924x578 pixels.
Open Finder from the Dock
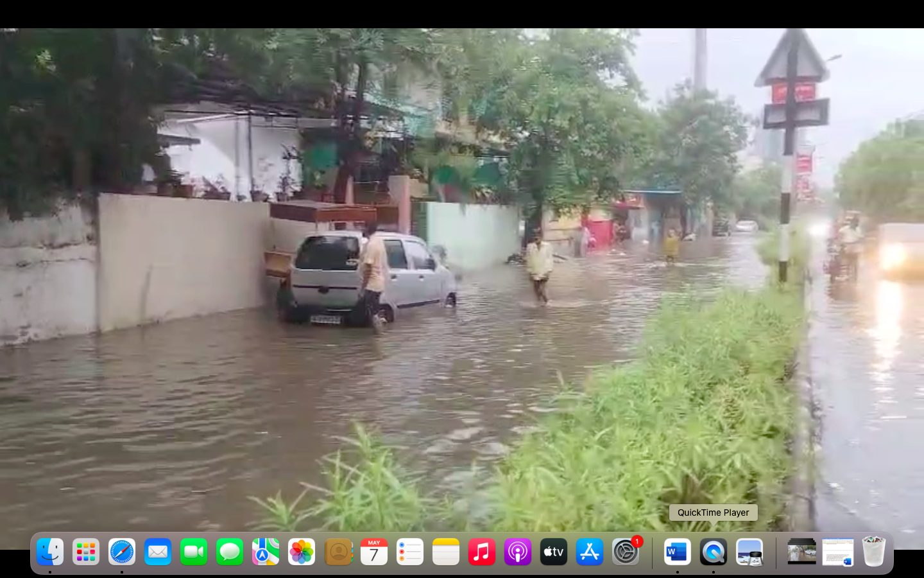(x=50, y=552)
